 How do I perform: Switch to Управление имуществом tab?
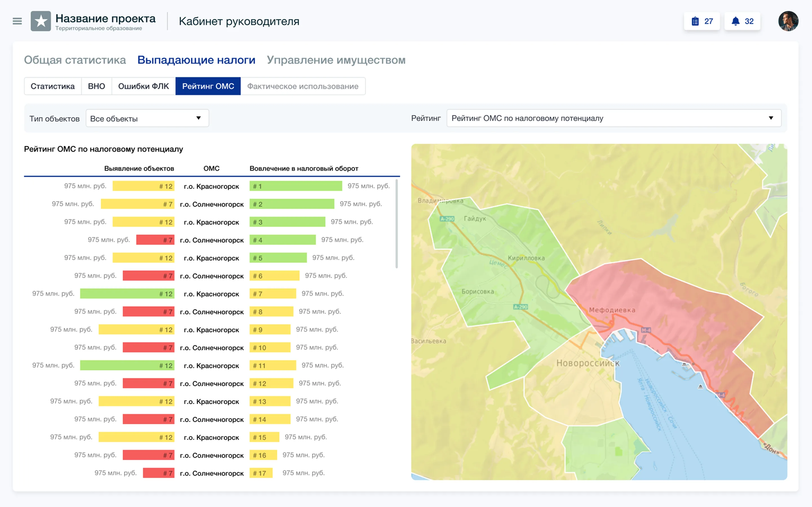coord(336,60)
